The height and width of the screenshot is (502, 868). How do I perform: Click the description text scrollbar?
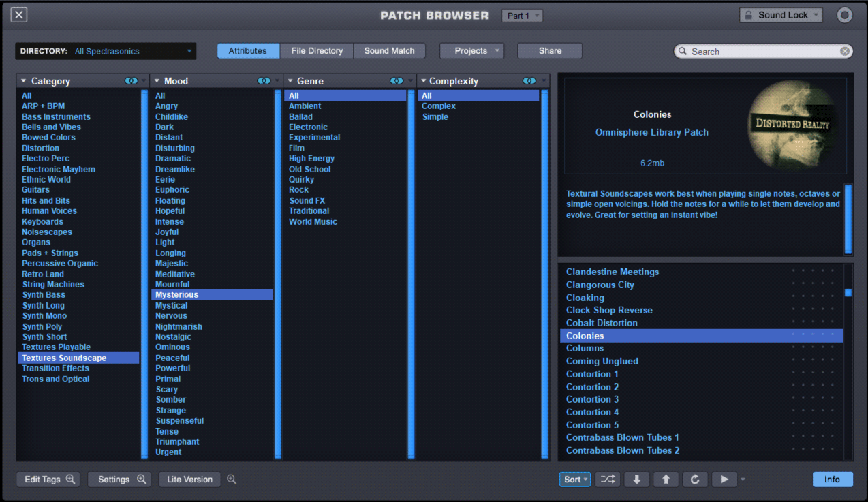pyautogui.click(x=848, y=219)
